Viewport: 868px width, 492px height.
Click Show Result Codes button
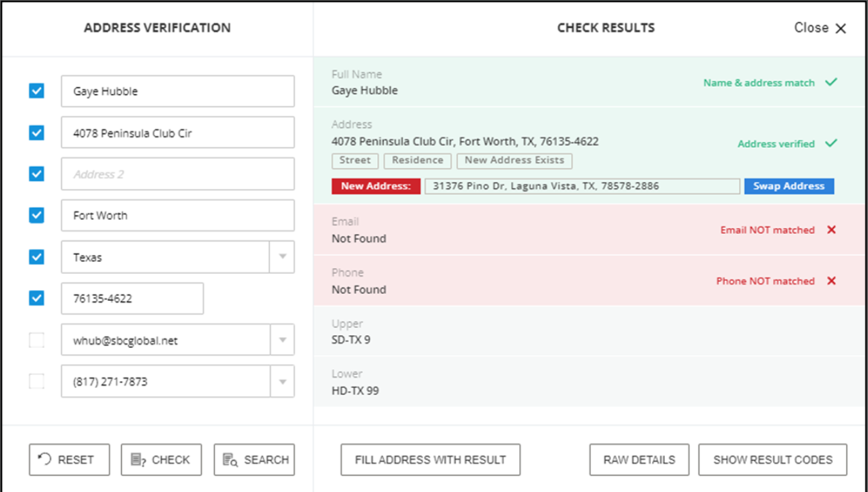[x=772, y=460]
